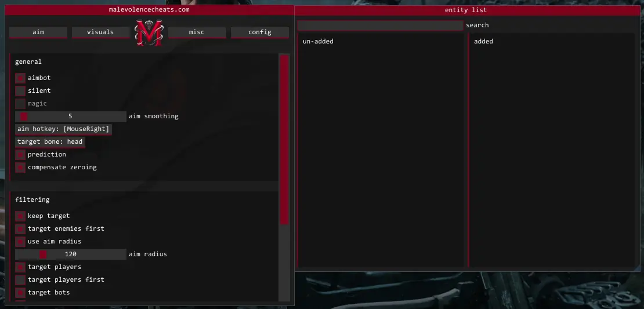Viewport: 644px width, 309px height.
Task: Toggle the aimbot checkbox
Action: tap(20, 78)
